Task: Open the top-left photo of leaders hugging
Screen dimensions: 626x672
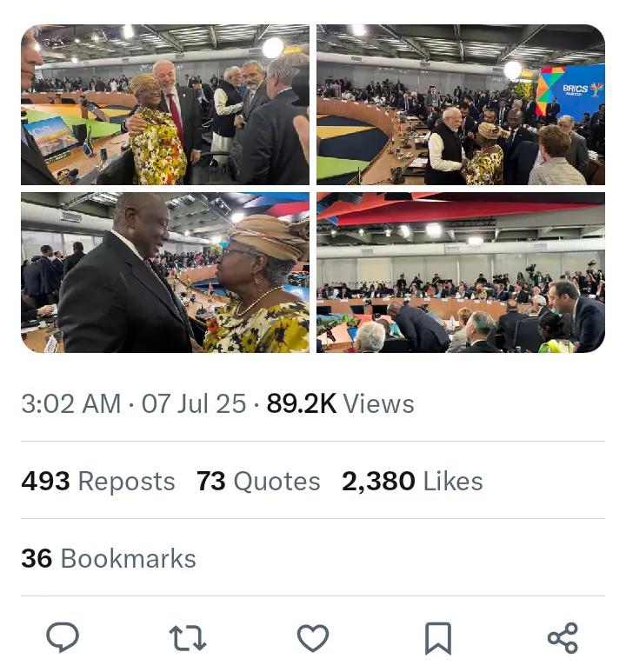Action: (165, 104)
